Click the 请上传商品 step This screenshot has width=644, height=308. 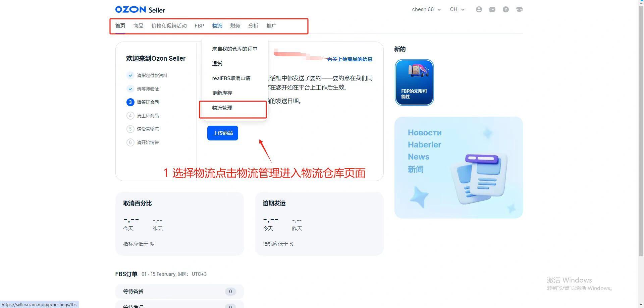coord(148,116)
